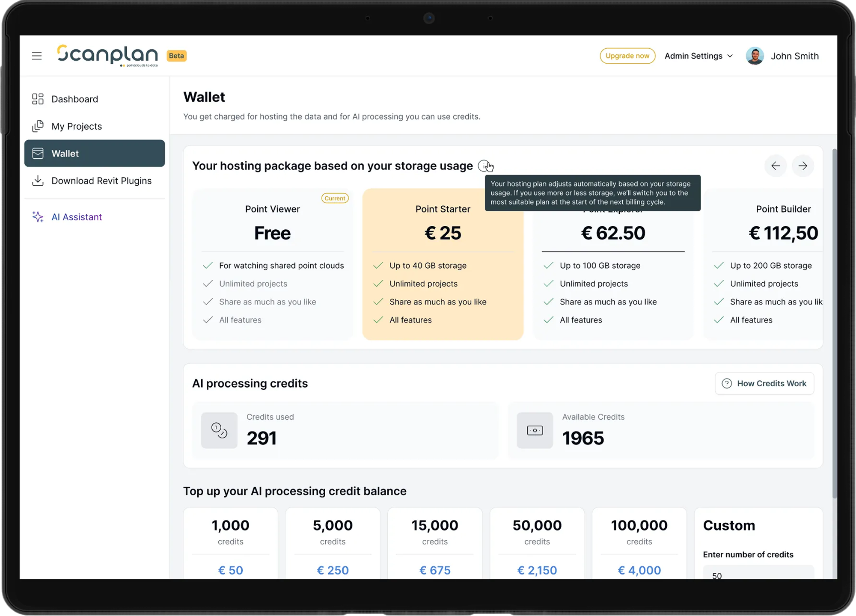Click the My Projects stacked-pages icon
Viewport: 856px width, 616px height.
pos(38,126)
